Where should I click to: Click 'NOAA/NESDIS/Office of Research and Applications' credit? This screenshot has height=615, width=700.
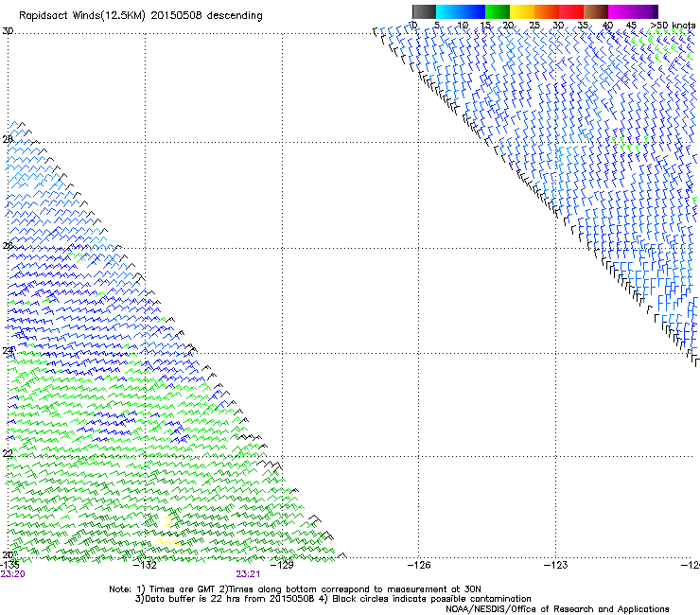557,608
